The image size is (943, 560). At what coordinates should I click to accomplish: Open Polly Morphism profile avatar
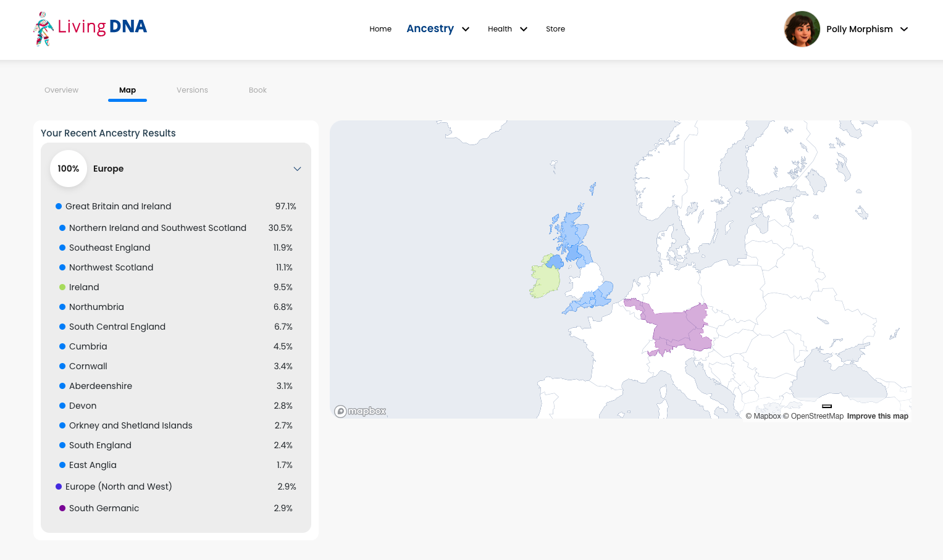pos(802,29)
